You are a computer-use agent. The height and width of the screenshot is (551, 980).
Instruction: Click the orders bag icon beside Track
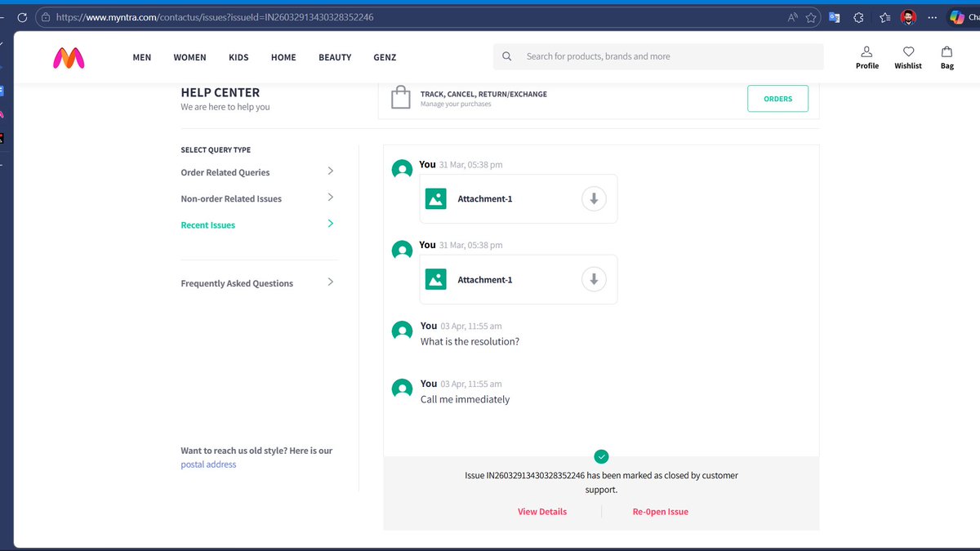[x=400, y=98]
